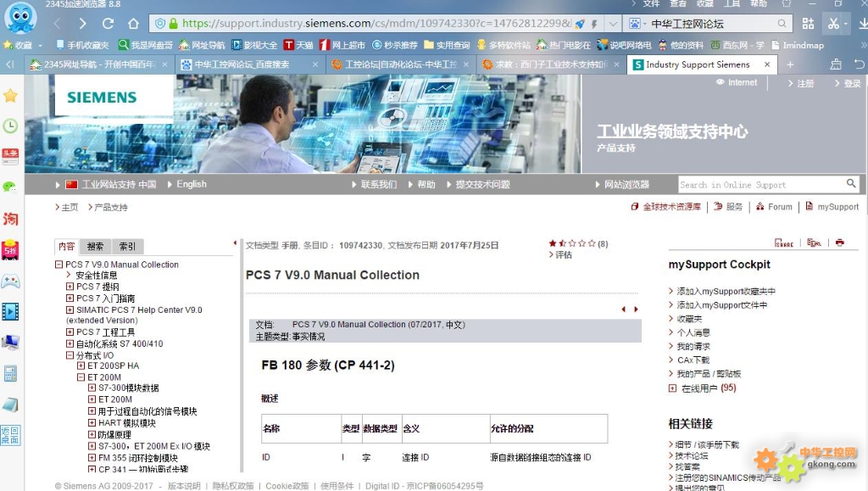Open the video film icon in the sidebar
This screenshot has height=491, width=868.
[10, 312]
